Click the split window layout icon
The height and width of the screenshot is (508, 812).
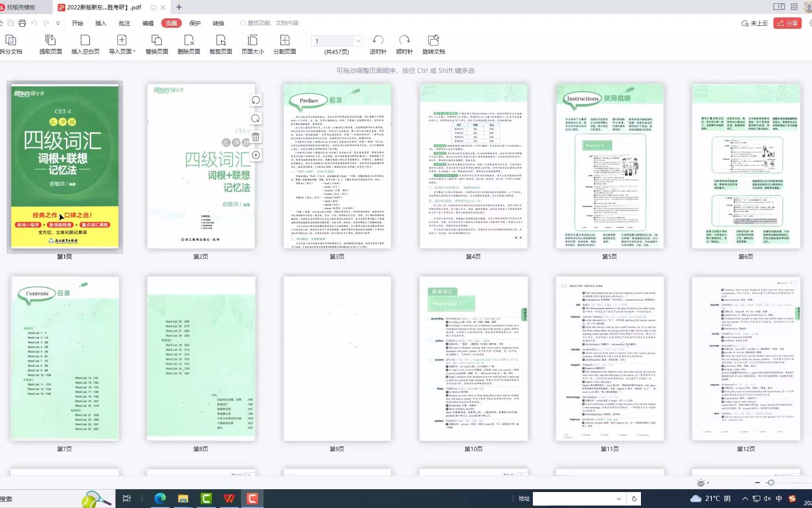coord(779,7)
